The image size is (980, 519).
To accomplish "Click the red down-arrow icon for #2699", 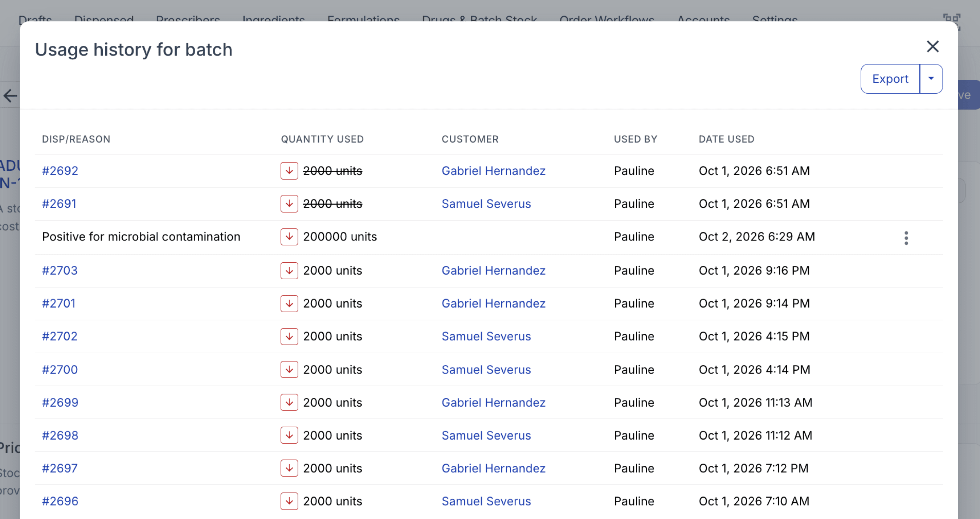I will (x=289, y=402).
